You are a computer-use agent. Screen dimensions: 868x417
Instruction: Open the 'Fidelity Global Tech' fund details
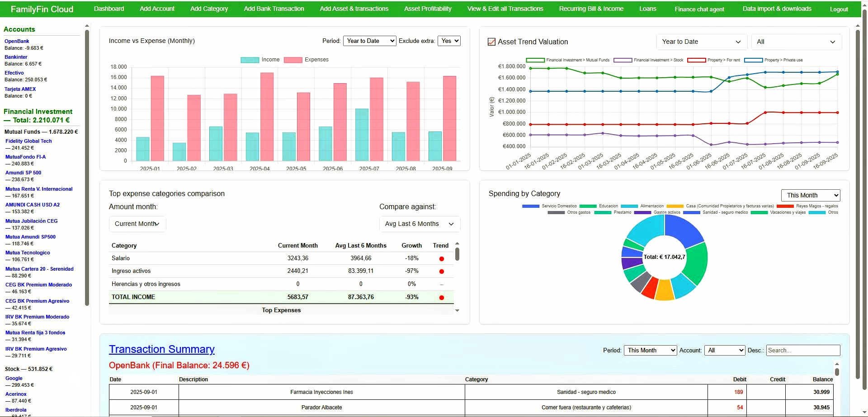point(28,141)
